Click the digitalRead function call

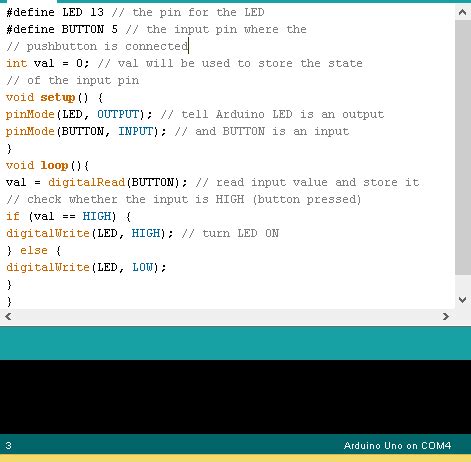(x=86, y=182)
